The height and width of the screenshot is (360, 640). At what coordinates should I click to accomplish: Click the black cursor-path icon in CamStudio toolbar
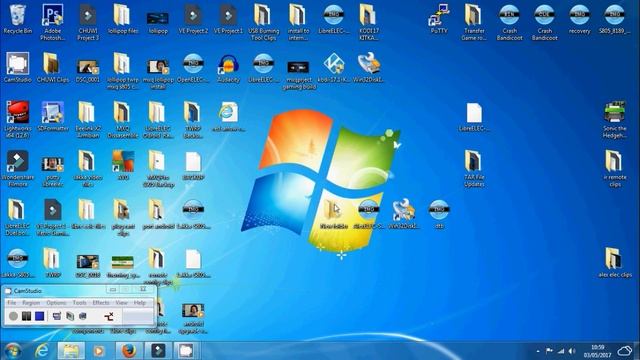point(109,316)
